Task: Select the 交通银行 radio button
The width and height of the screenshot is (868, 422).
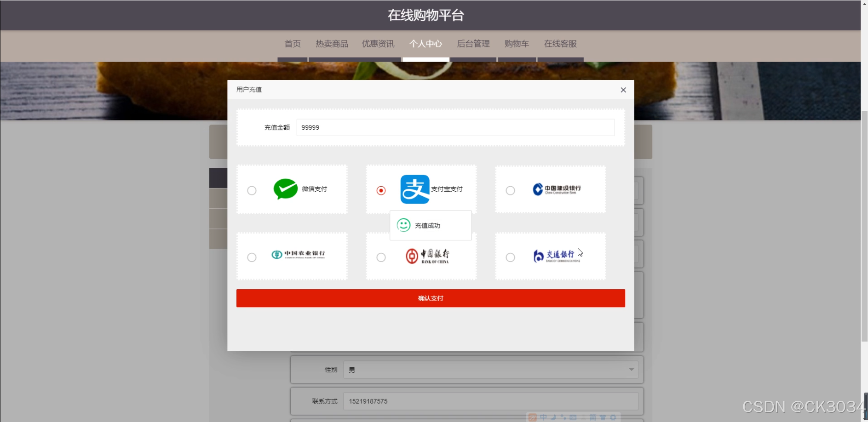Action: [510, 257]
